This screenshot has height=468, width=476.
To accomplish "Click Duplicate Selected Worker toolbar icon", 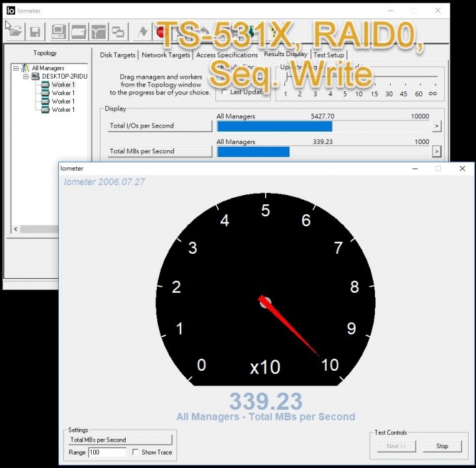I will (x=118, y=31).
